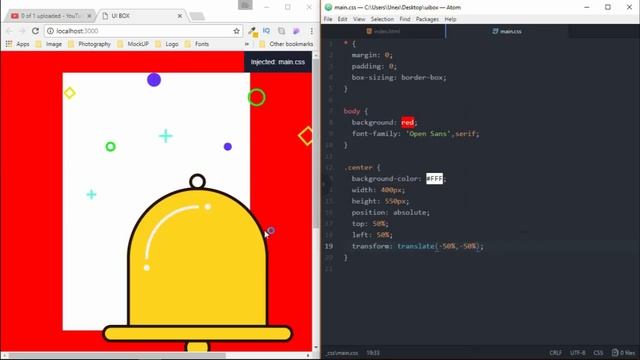Open Atom's Find menu
This screenshot has height=360, width=640.
(404, 19)
